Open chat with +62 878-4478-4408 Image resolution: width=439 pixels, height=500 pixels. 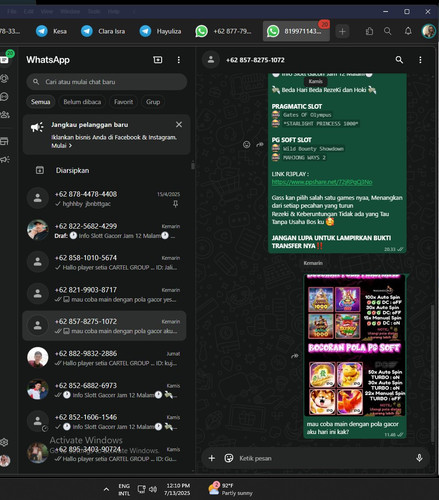point(104,199)
